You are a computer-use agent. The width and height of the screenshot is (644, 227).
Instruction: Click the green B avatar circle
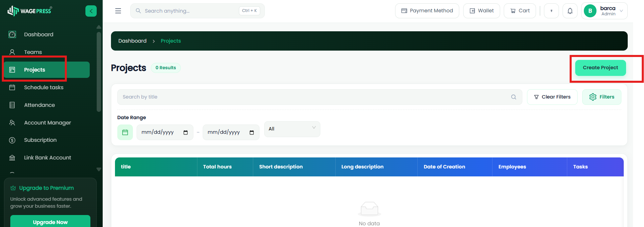click(590, 11)
